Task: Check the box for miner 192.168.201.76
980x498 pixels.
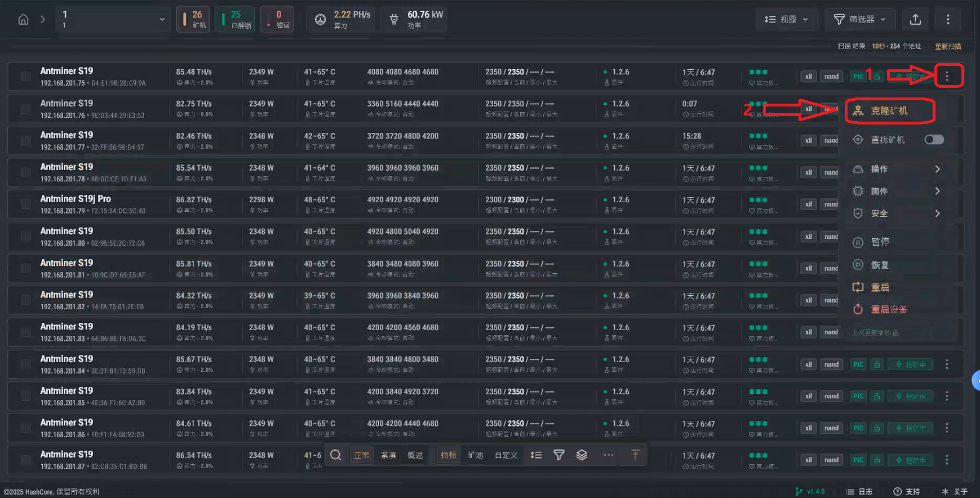Action: pyautogui.click(x=26, y=109)
